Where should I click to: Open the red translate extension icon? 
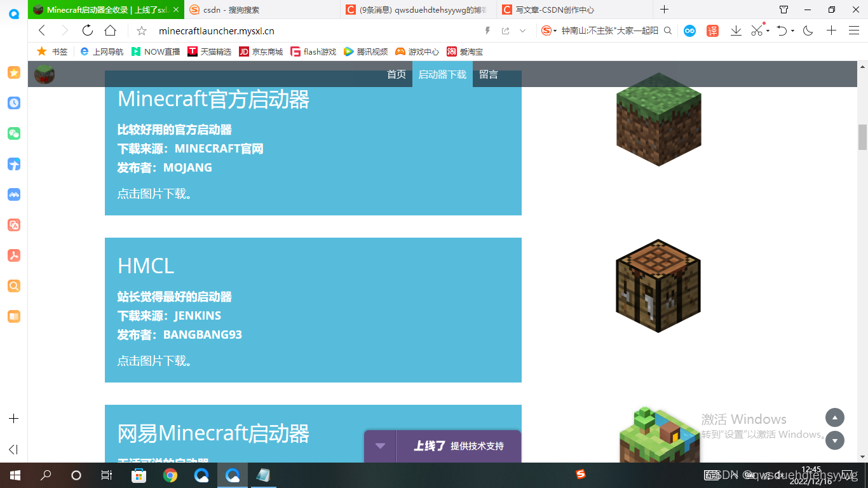(x=712, y=30)
